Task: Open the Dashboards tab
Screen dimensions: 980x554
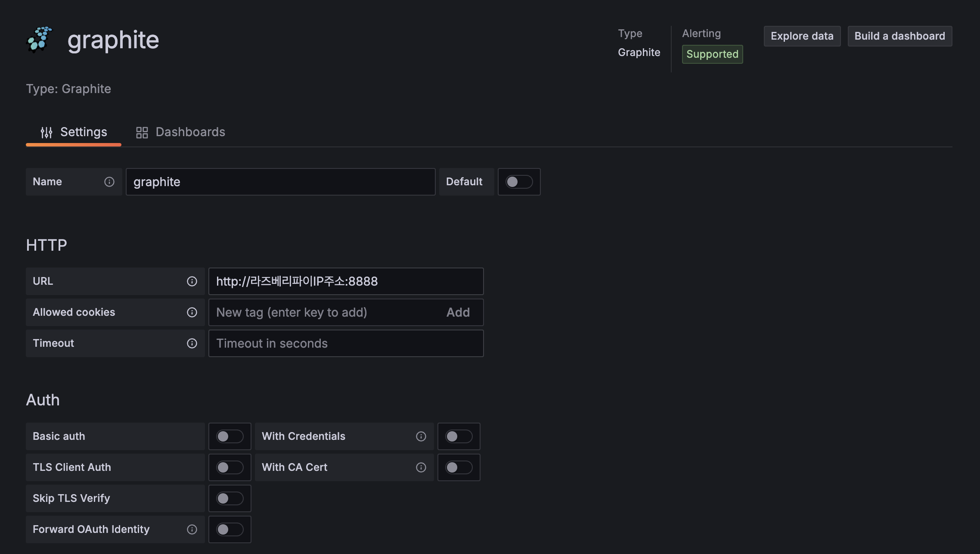Action: pyautogui.click(x=181, y=132)
